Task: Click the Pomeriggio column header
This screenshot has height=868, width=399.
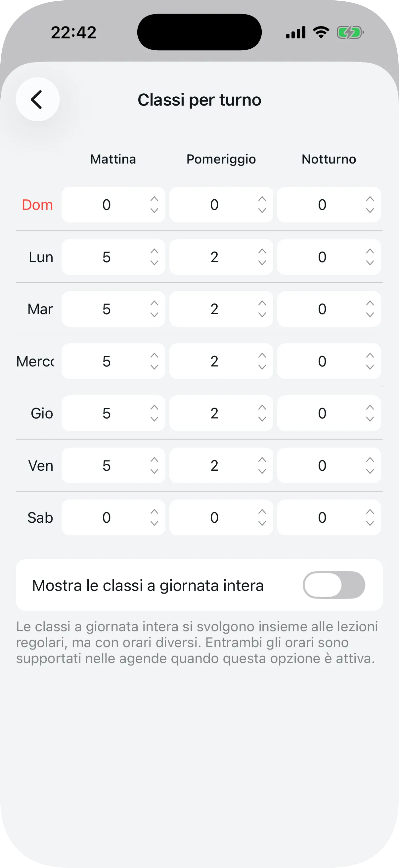Action: pos(221,159)
